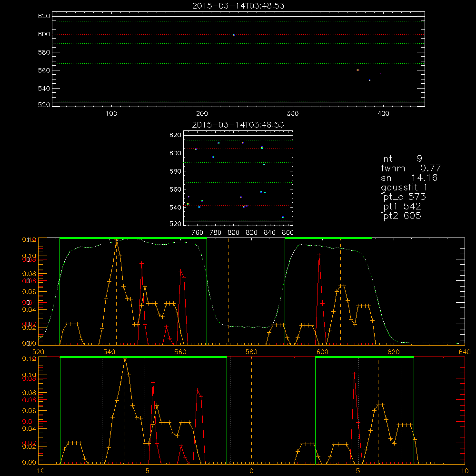Click right thick green bar atop profile plot
The height and width of the screenshot is (476, 476).
[x=328, y=238]
